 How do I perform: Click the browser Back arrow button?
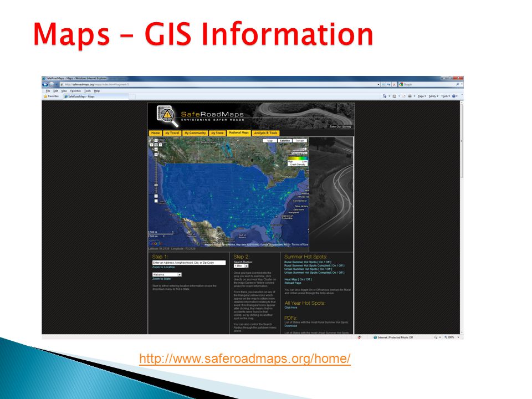click(45, 84)
